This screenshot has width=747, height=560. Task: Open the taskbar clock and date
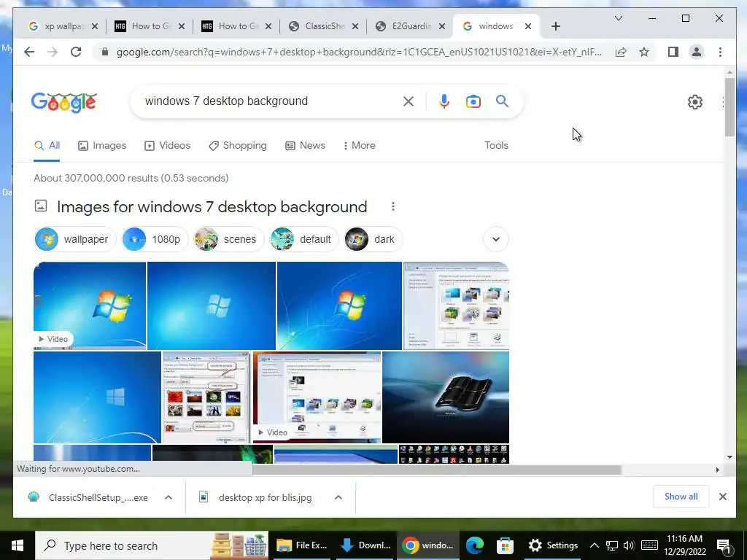[x=684, y=545]
